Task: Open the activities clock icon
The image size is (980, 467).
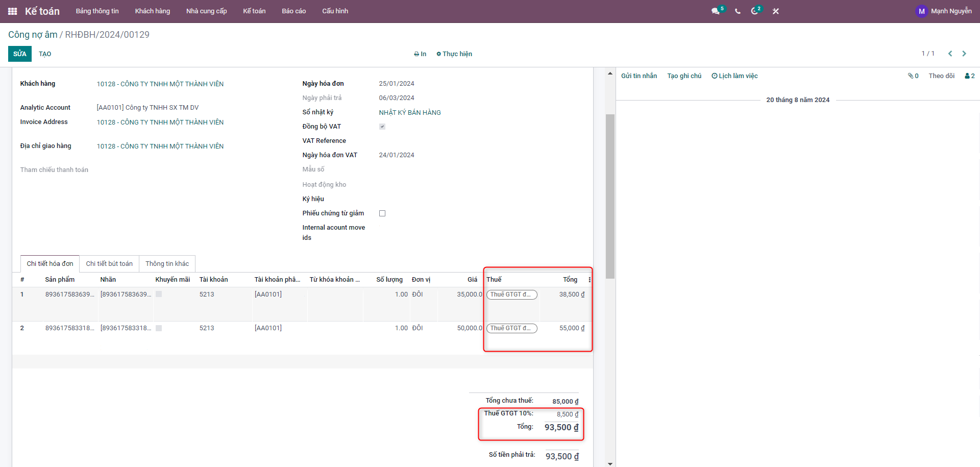Action: [755, 11]
